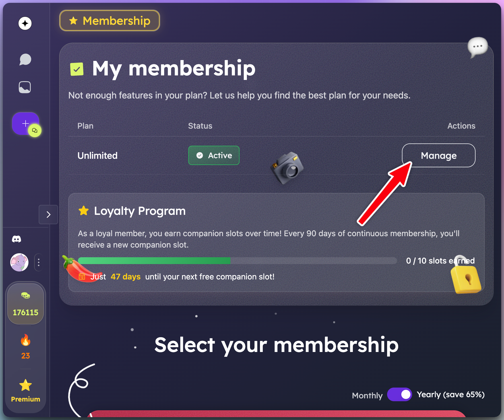Click the loyalty slots progress bar
Screen dimensions: 504x420
(x=238, y=260)
